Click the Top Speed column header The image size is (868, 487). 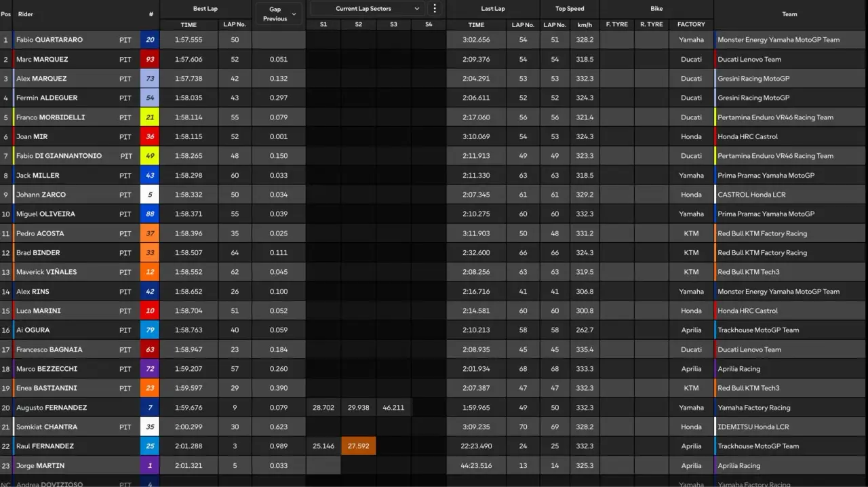coord(570,9)
